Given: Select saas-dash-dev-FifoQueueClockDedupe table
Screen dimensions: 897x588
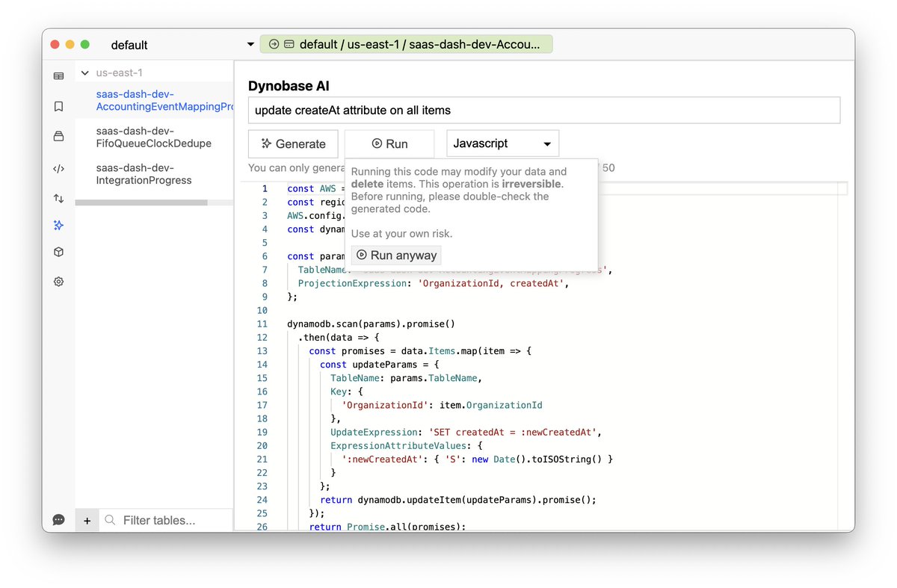Looking at the screenshot, I should tap(154, 137).
